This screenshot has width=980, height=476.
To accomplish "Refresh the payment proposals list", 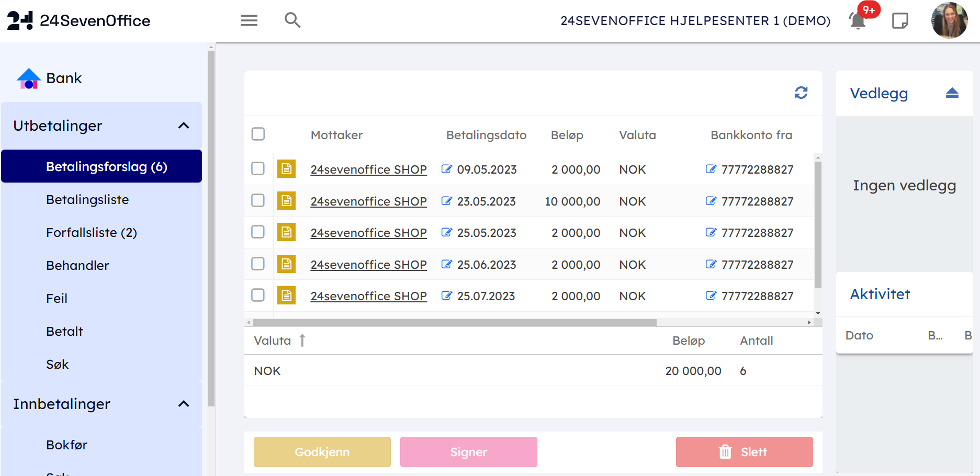I will point(801,93).
